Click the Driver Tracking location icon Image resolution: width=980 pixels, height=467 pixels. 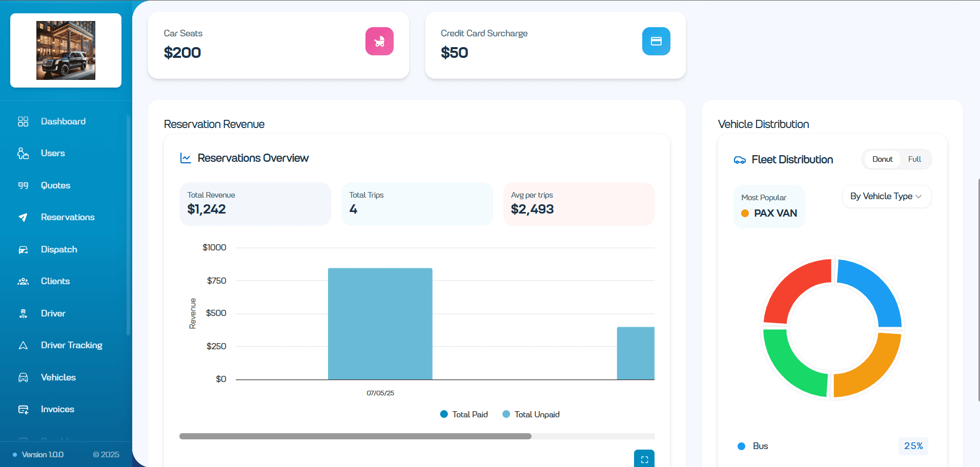tap(24, 345)
